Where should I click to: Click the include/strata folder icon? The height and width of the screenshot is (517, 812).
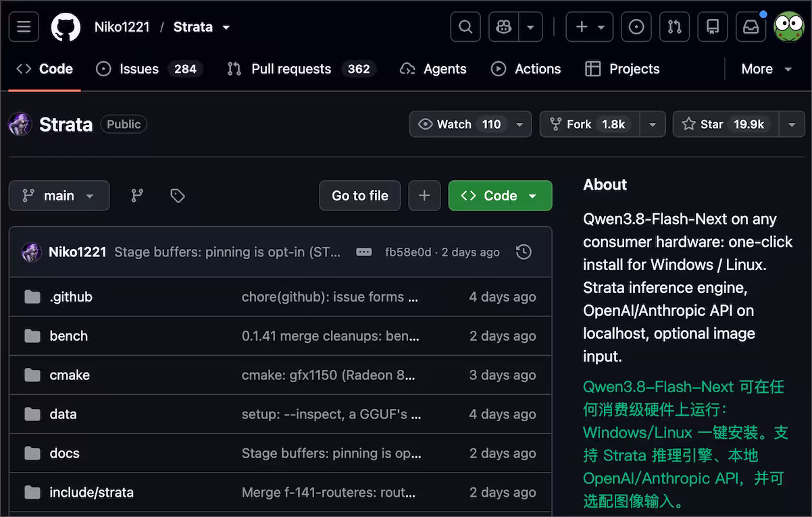click(32, 493)
